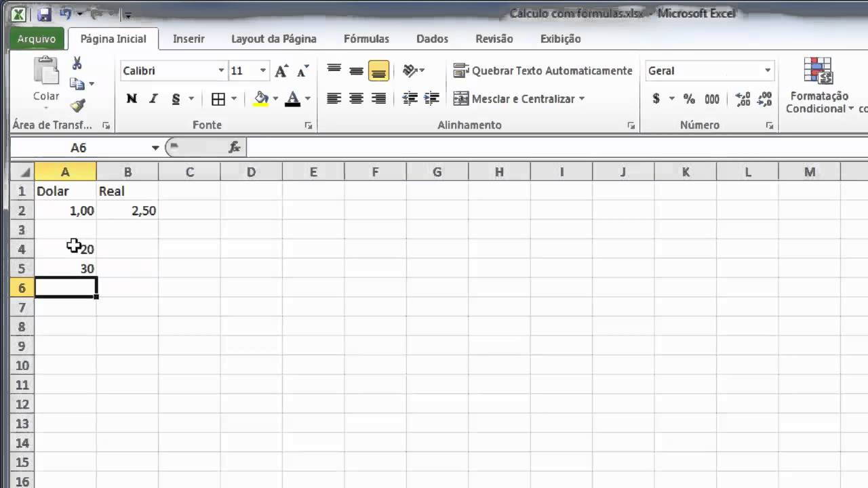
Task: Select the Página Inicial tab
Action: click(x=113, y=39)
